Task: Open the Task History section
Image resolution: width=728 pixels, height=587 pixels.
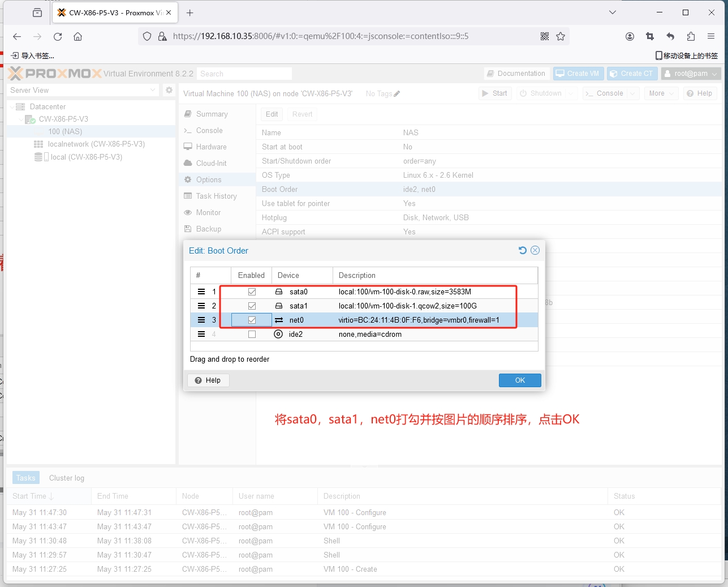Action: (x=218, y=196)
